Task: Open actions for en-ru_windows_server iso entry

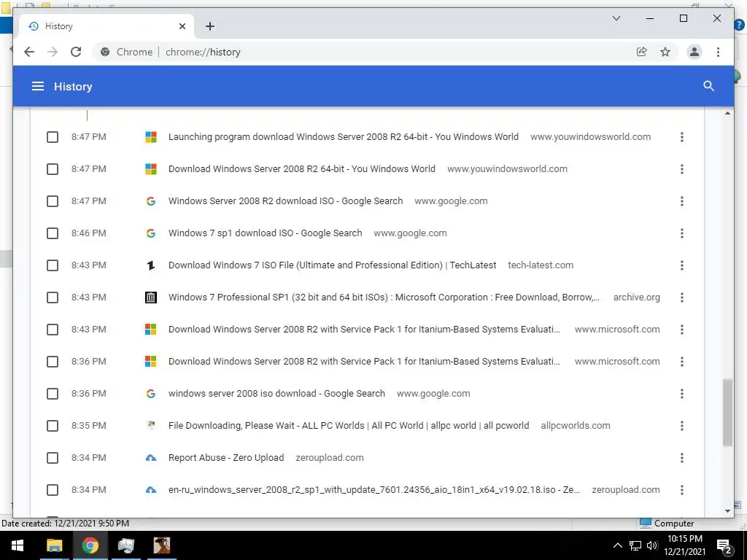Action: tap(682, 490)
